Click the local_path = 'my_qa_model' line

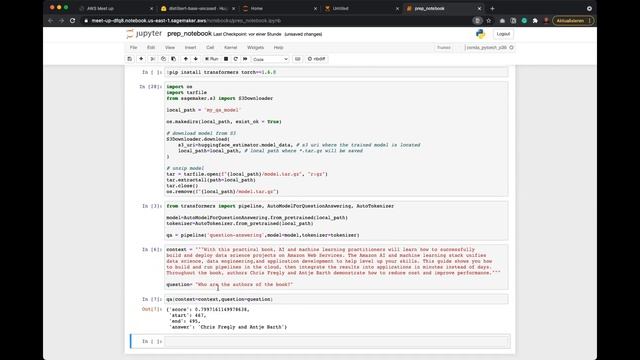coord(203,110)
